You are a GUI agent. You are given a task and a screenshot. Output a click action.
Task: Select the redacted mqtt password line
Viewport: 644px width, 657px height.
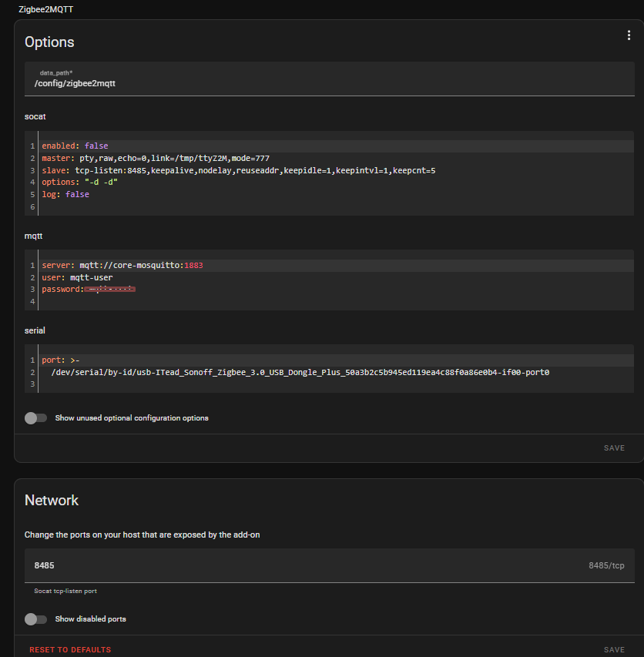[89, 289]
